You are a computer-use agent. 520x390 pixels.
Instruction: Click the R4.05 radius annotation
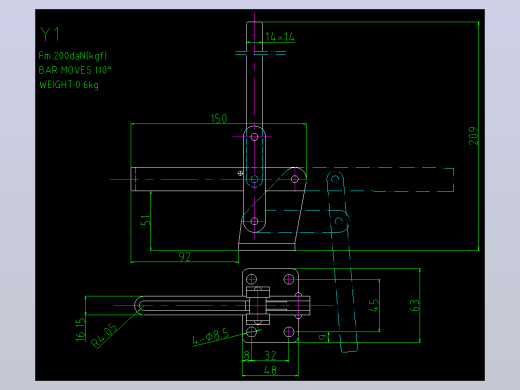[x=104, y=336]
